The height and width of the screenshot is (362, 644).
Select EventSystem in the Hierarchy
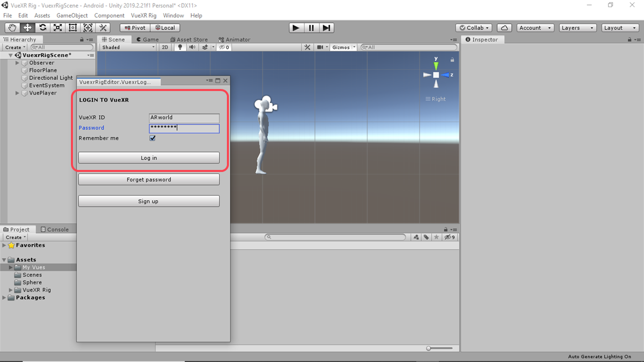tap(47, 85)
